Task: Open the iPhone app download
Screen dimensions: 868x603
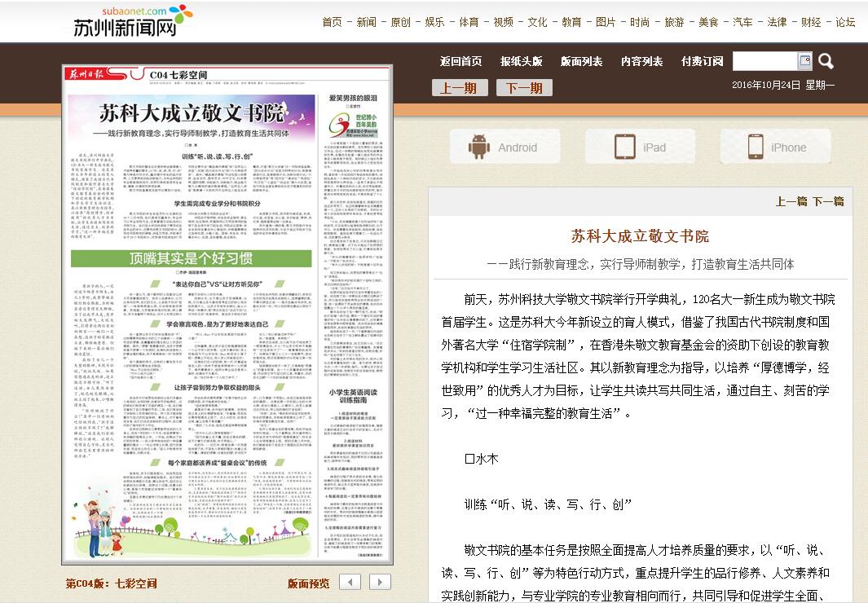Action: pos(776,147)
